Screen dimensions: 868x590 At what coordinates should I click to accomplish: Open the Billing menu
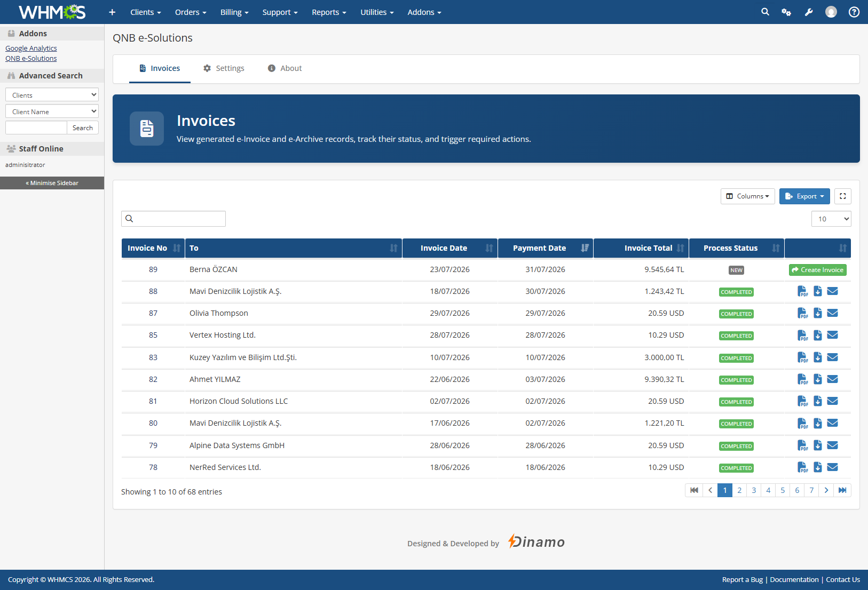[x=234, y=12]
